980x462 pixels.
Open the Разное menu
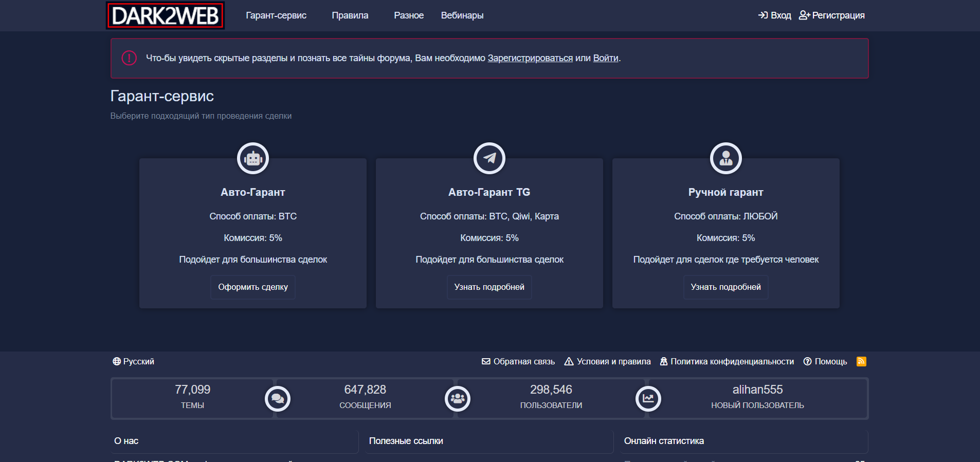[x=409, y=15]
